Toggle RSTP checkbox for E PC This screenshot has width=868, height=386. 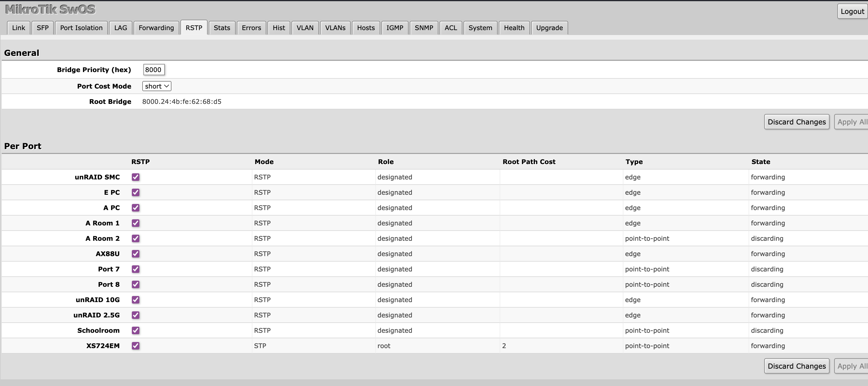(135, 192)
